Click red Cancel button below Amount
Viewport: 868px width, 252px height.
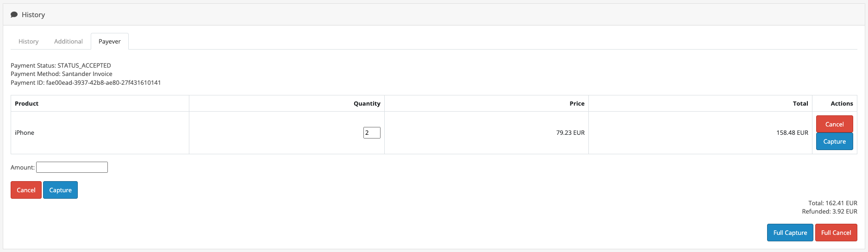[26, 190]
